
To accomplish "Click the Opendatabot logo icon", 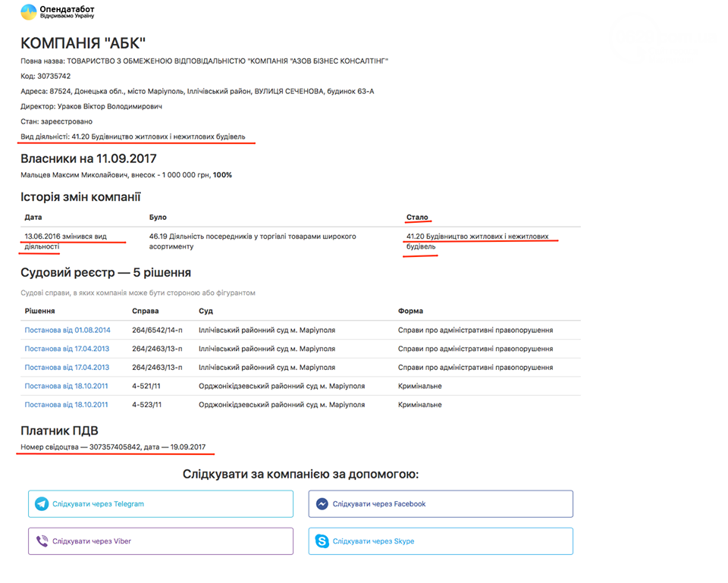I will tap(28, 12).
